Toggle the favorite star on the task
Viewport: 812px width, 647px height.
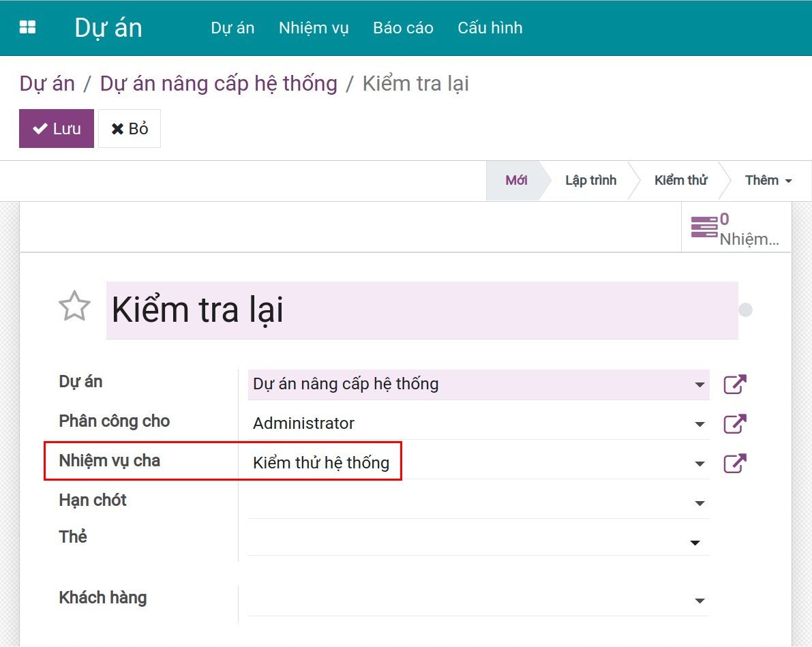coord(74,307)
